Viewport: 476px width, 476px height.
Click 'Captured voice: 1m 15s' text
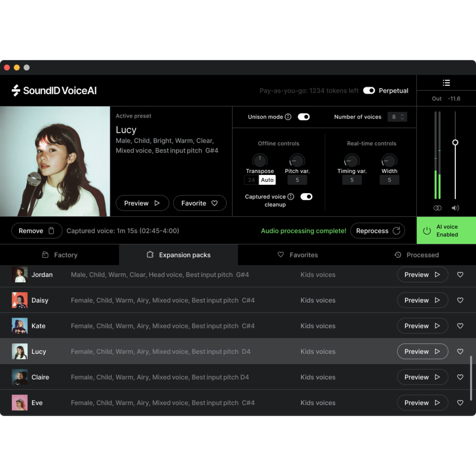point(123,230)
